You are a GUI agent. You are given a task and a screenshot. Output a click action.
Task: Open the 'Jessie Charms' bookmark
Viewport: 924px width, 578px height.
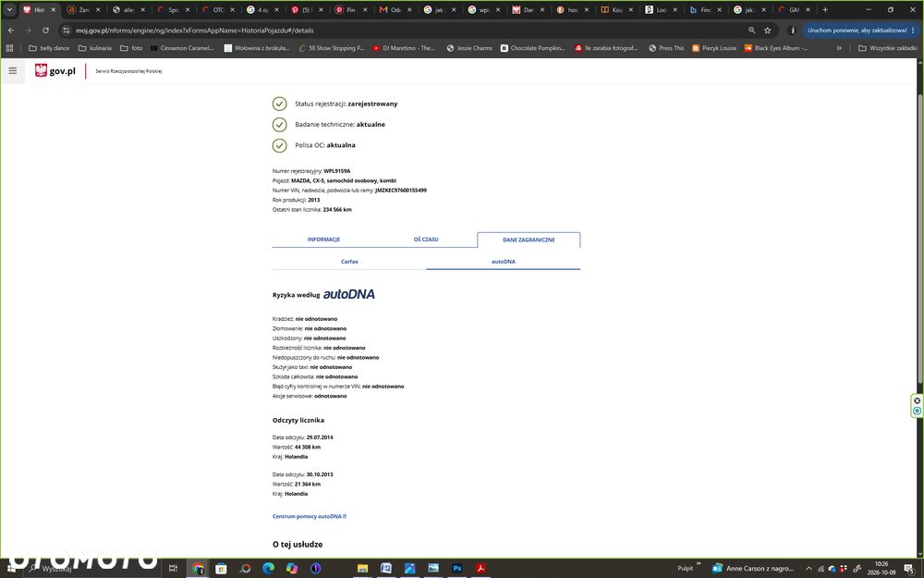[x=469, y=48]
